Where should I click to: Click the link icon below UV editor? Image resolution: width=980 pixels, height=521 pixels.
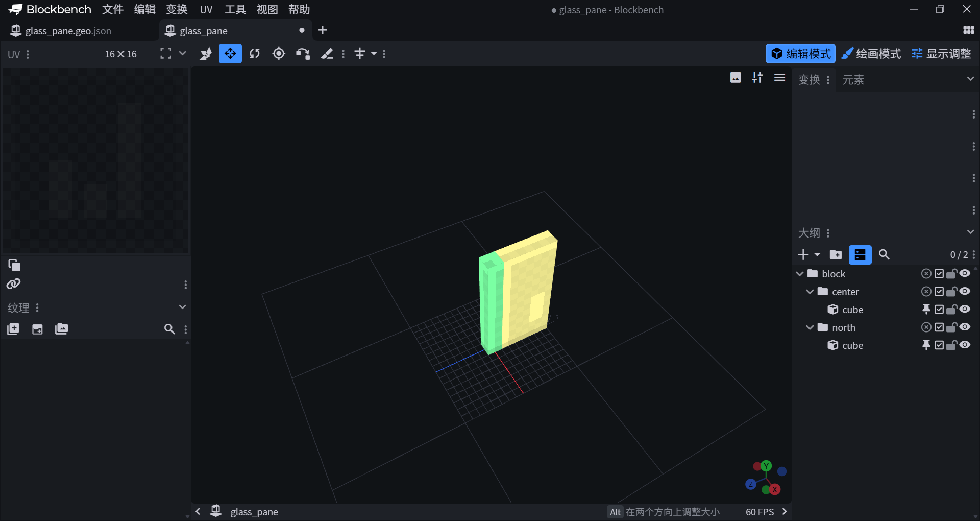[14, 283]
